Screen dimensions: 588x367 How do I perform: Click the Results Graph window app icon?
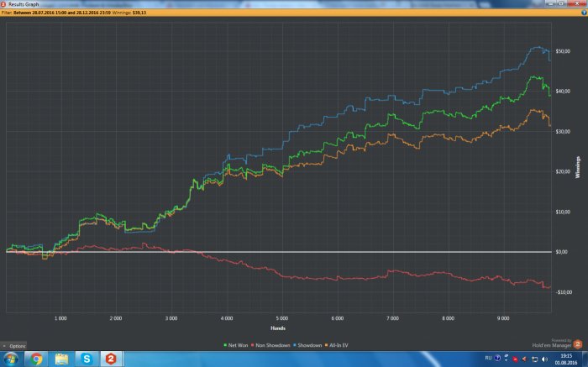coord(3,4)
